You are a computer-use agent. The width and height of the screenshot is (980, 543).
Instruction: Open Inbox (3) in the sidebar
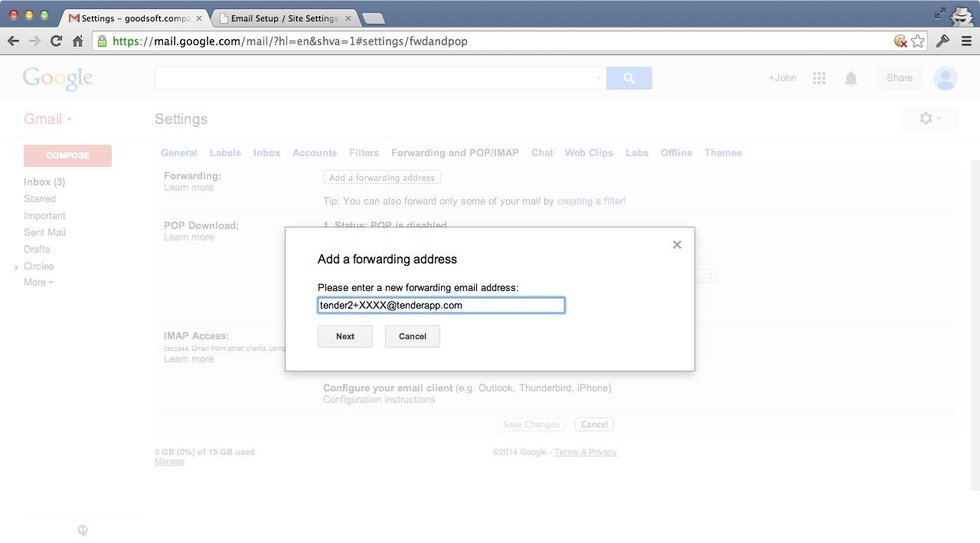[x=44, y=182]
